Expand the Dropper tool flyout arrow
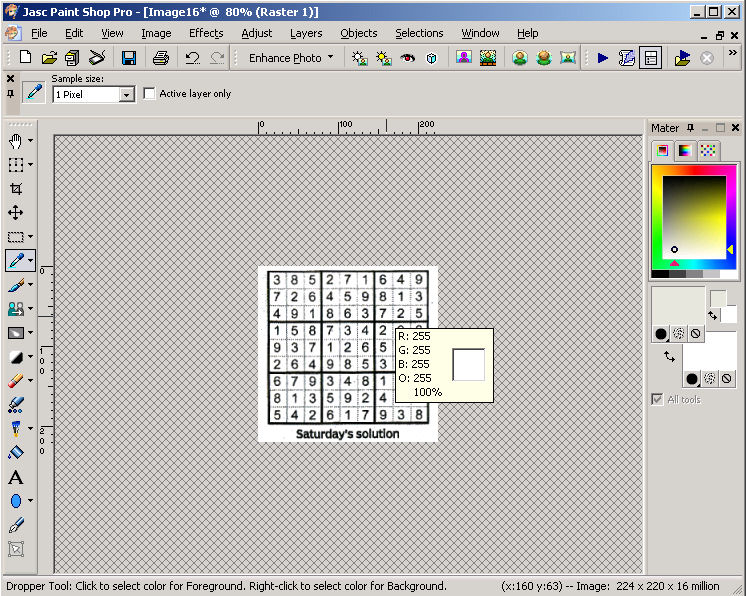Screen dimensions: 746x596 (31, 261)
